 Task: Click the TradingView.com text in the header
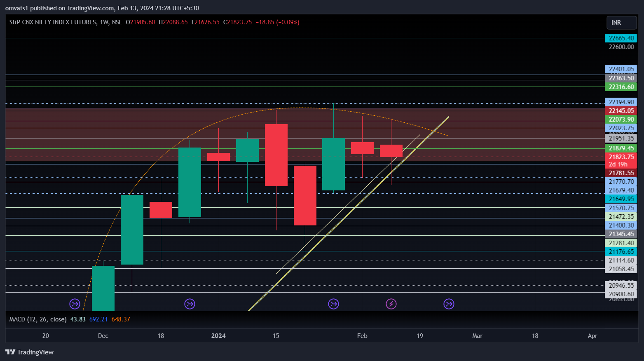(91, 8)
